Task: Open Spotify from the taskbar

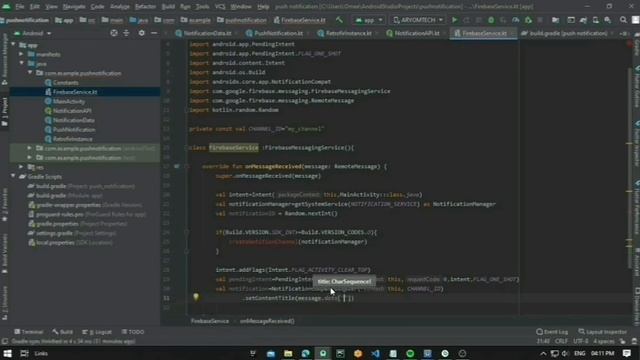Action: 410,353
